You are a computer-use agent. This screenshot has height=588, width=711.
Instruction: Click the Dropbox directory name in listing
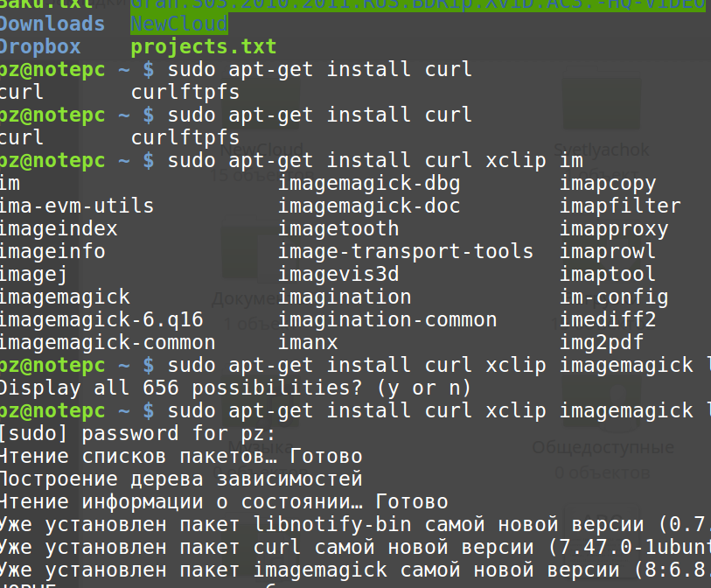40,46
